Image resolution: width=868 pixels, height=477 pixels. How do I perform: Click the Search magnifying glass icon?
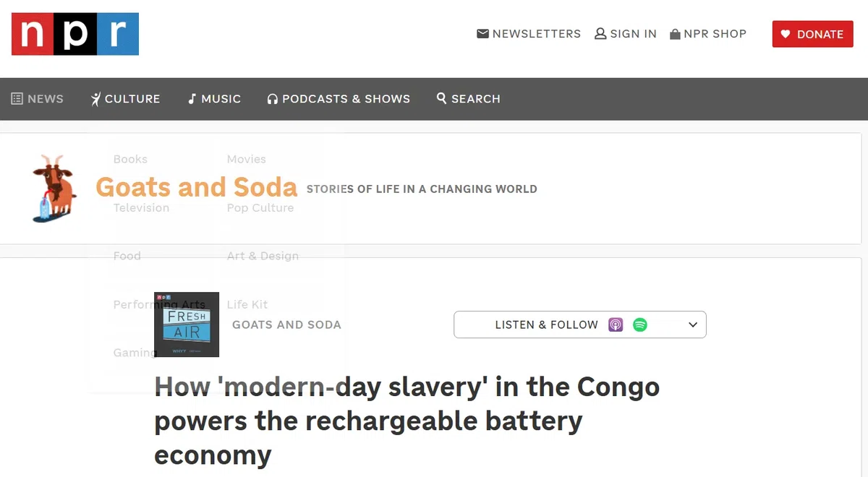click(x=441, y=98)
